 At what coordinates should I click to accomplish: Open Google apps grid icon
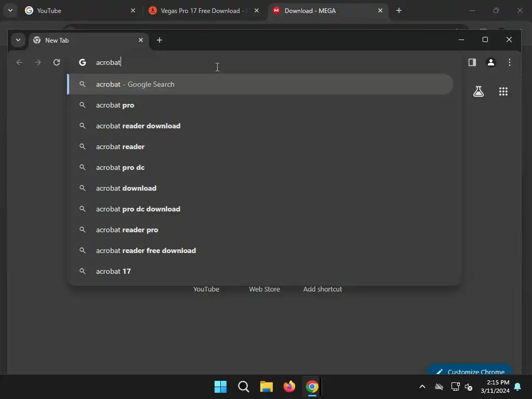pyautogui.click(x=503, y=91)
